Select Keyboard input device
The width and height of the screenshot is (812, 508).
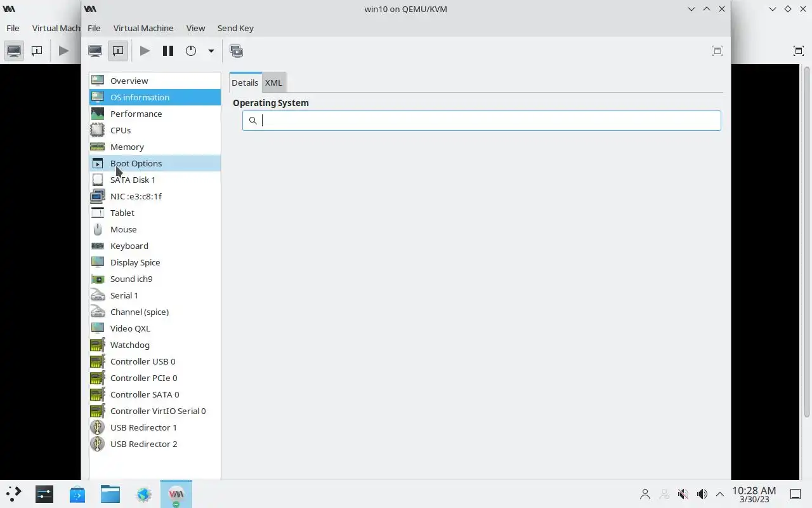[155, 246]
